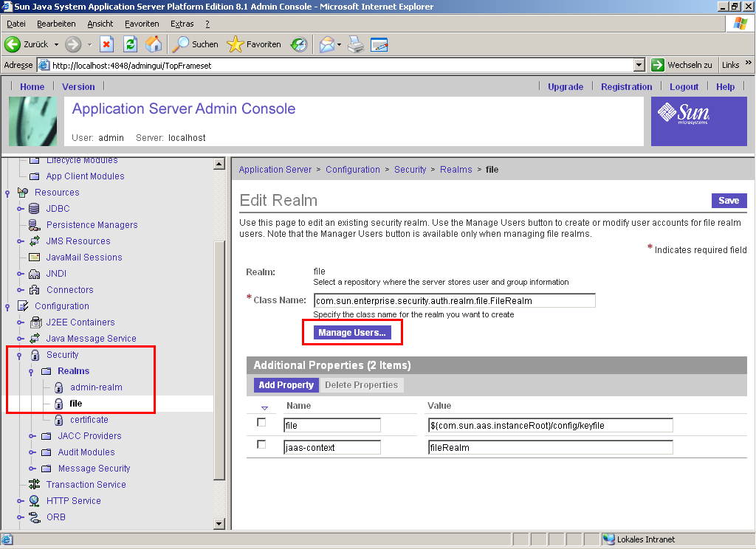Click the printer icon in toolbar

[x=356, y=45]
